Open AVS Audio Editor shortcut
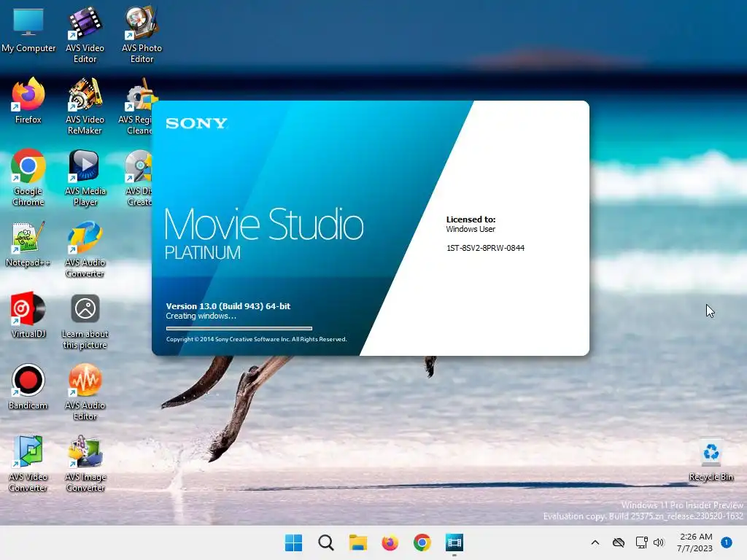 point(85,392)
